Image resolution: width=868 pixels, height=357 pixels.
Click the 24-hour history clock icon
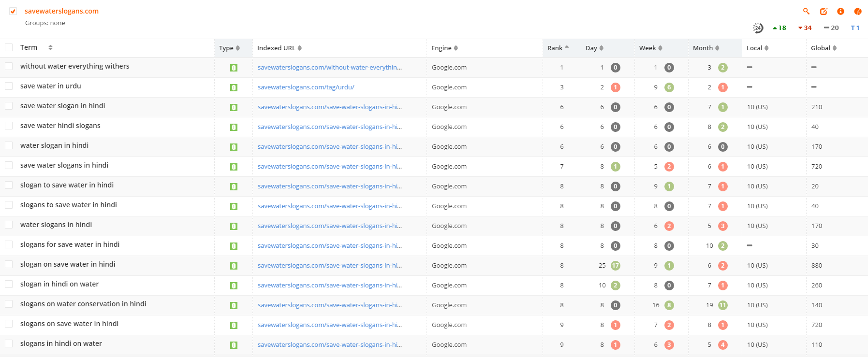pyautogui.click(x=758, y=28)
